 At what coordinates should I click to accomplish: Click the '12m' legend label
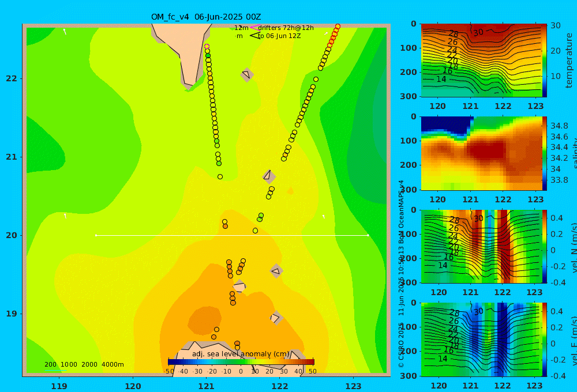coord(241,28)
